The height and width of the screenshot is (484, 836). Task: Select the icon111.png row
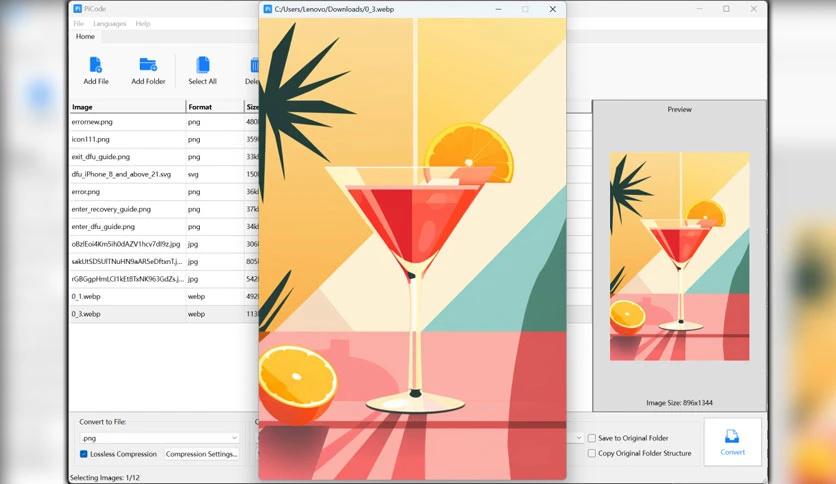coord(164,139)
